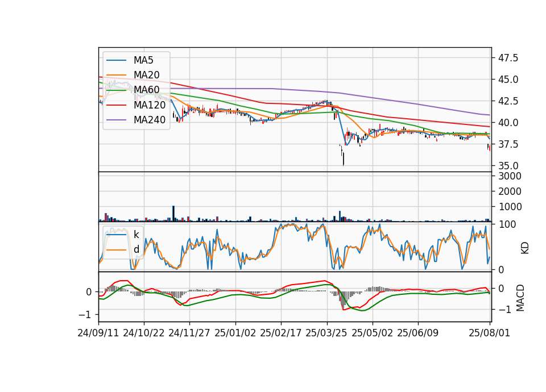Click the 100 tick on KD axis

507,224
